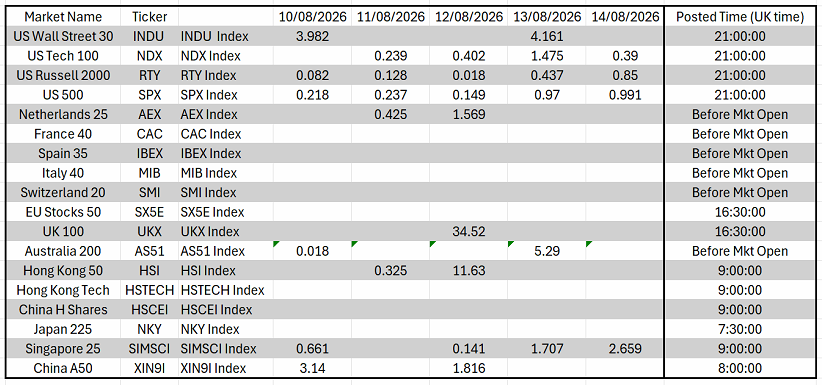The image size is (822, 385).
Task: Click the China A50 cell
Action: pyautogui.click(x=63, y=368)
